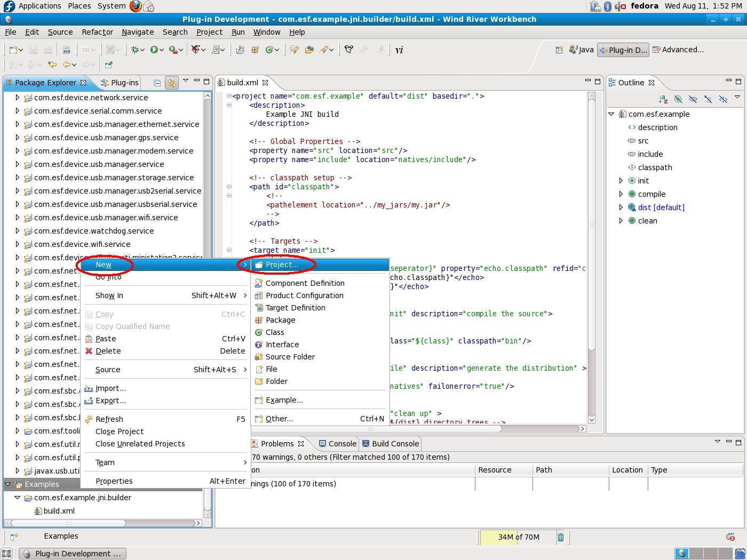Open the Outline view menu triangle
The image size is (747, 560).
click(x=737, y=97)
